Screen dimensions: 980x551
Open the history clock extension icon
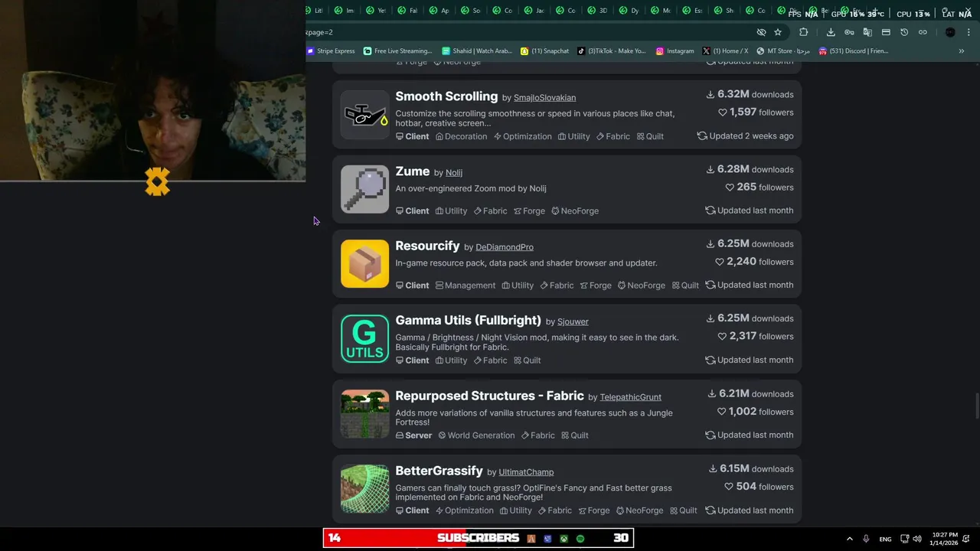(904, 32)
